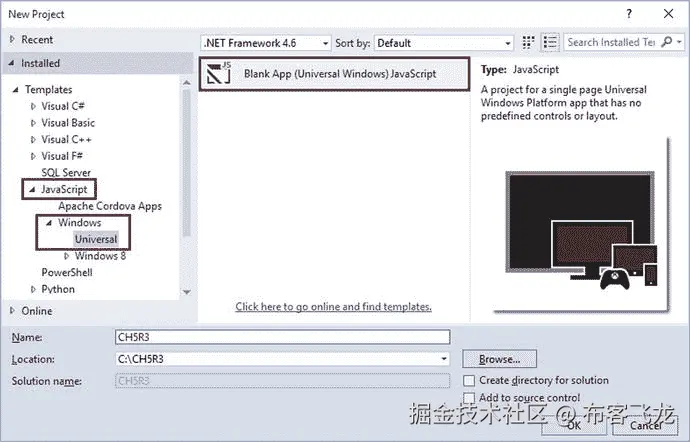Click the device preview image
Image resolution: width=690 pixels, height=442 pixels.
(x=581, y=231)
